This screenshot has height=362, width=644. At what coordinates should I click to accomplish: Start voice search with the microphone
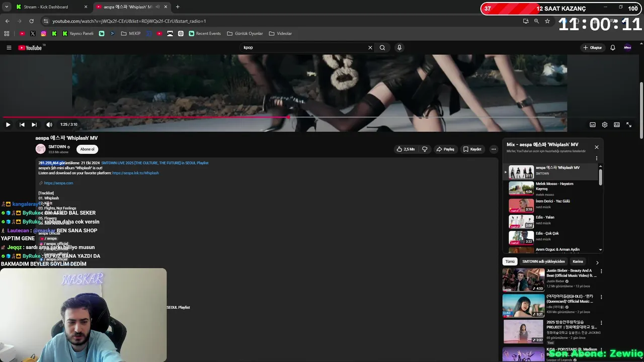[x=399, y=48]
